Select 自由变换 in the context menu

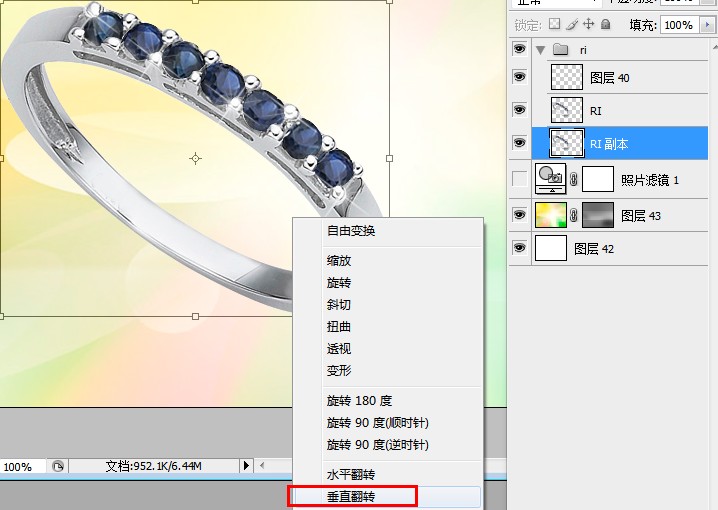pos(351,231)
